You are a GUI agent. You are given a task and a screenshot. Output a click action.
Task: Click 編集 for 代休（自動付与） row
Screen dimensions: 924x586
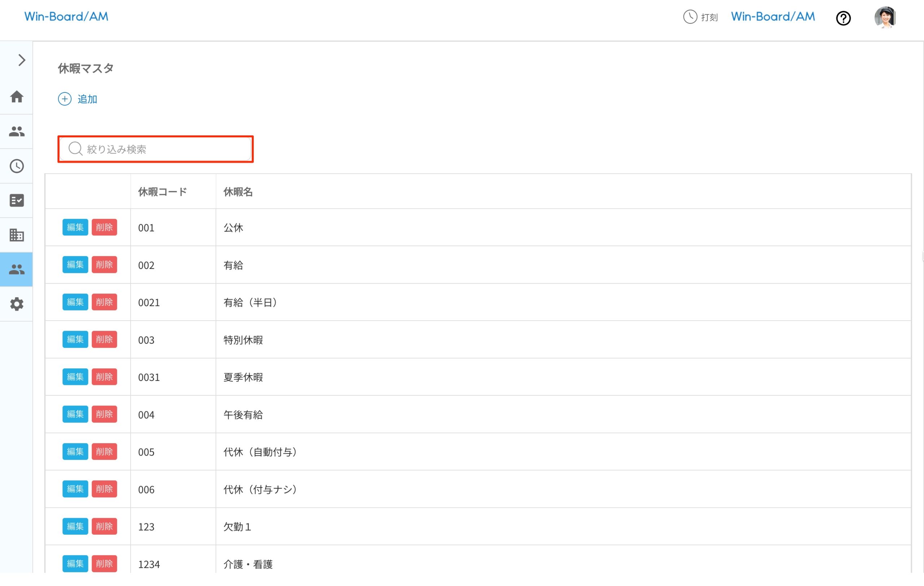click(x=75, y=451)
